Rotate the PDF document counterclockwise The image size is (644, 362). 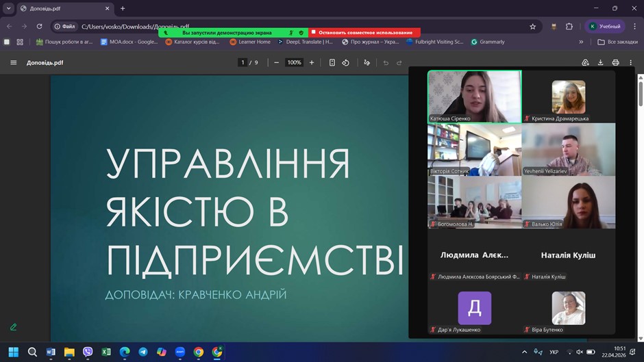[346, 62]
